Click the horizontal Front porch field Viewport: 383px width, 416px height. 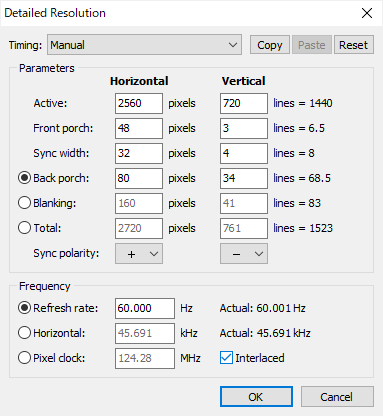pyautogui.click(x=139, y=128)
